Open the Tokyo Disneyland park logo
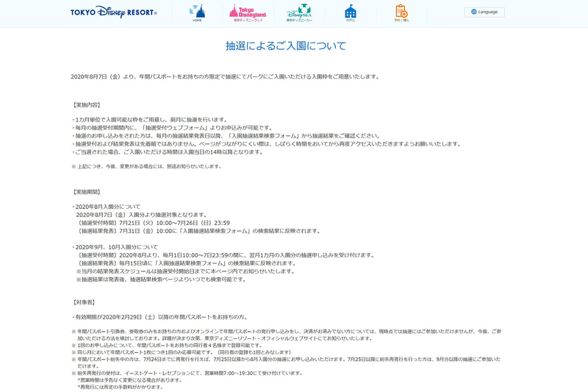This screenshot has width=588, height=392. 248,13
